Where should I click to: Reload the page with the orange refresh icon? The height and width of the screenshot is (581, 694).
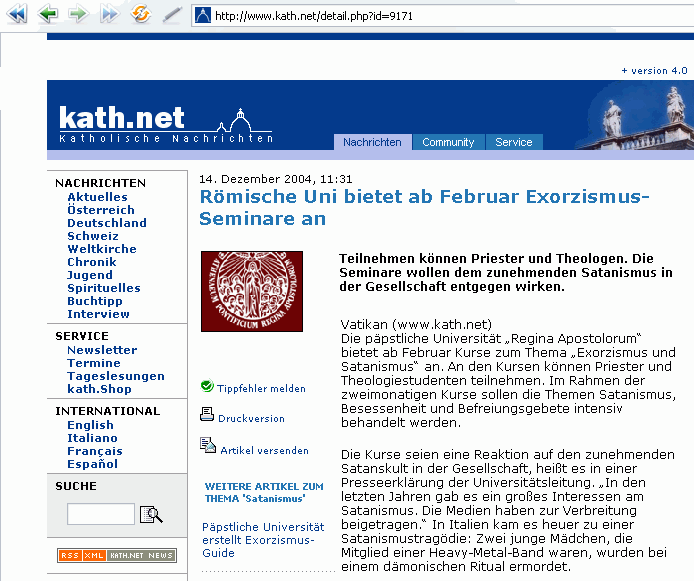click(141, 14)
